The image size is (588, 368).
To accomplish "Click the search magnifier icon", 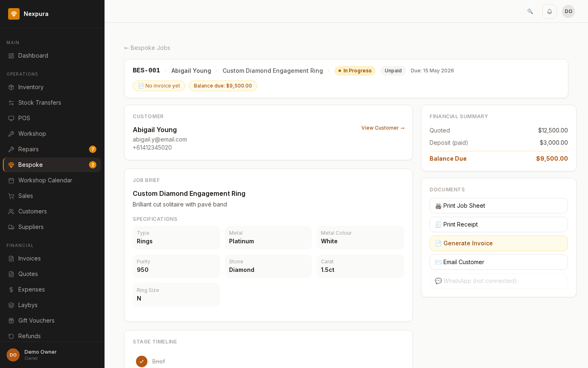I will [530, 11].
